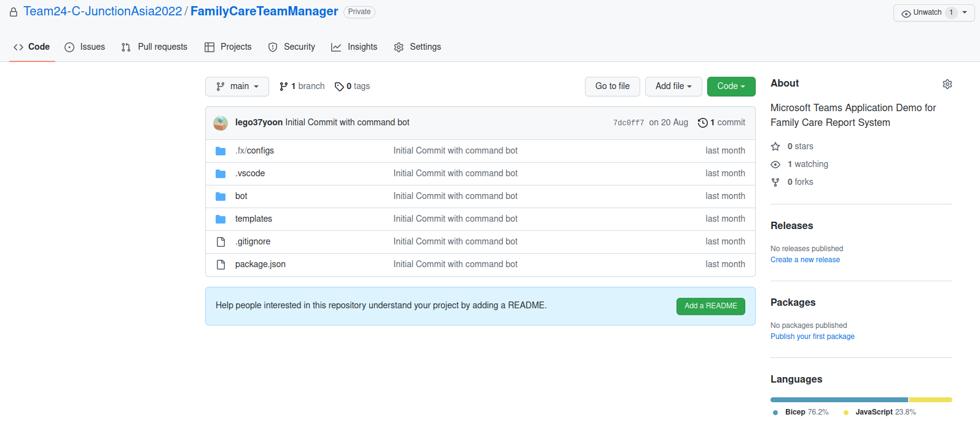
Task: Open the Pull requests tab
Action: click(x=154, y=47)
